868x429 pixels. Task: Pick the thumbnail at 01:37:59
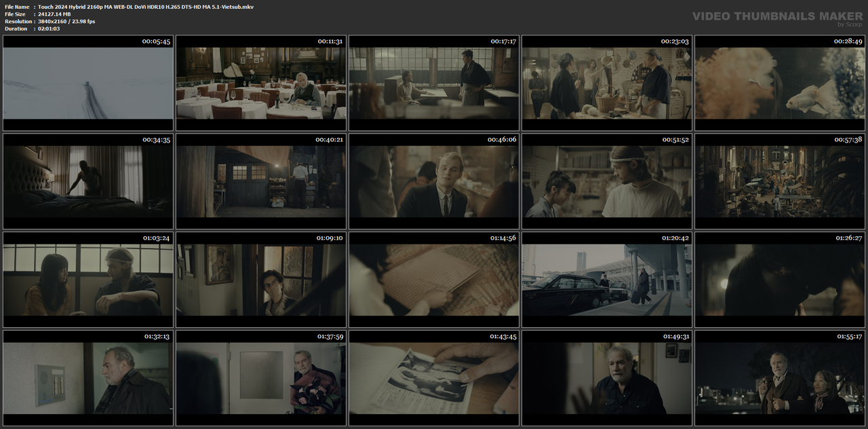(x=261, y=378)
